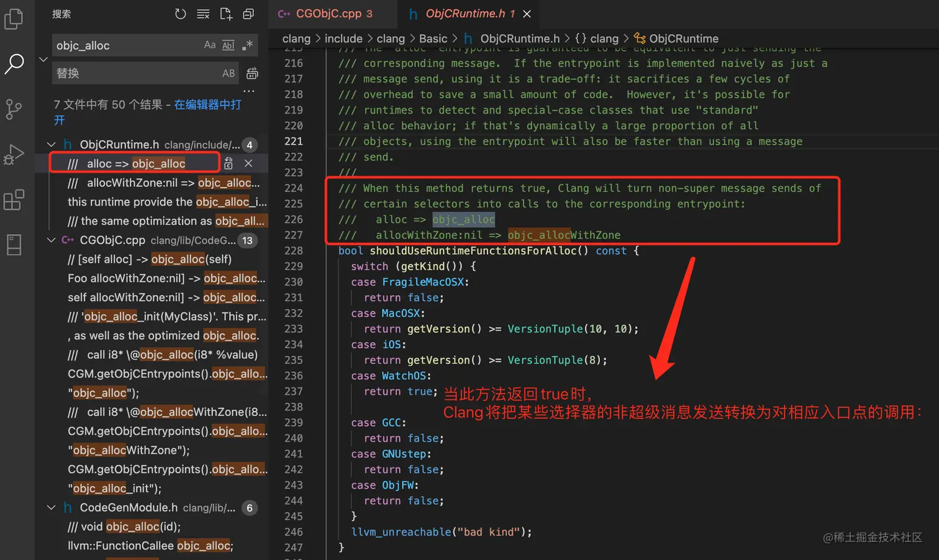Open the Explorer view in activity bar
The image size is (939, 560).
click(14, 19)
